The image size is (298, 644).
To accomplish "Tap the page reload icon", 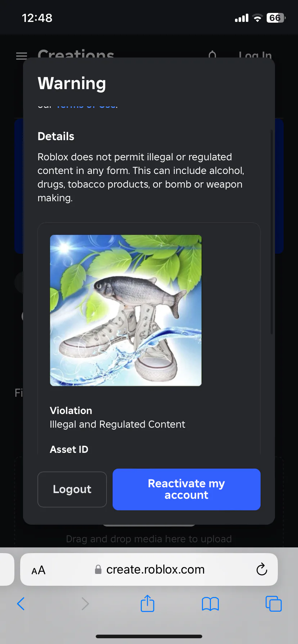I will tap(262, 569).
